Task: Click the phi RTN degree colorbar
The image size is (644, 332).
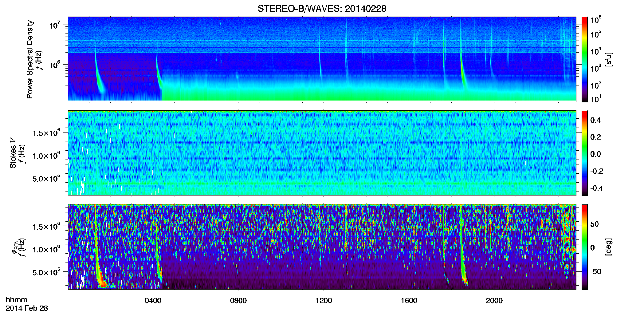Action: pyautogui.click(x=585, y=247)
